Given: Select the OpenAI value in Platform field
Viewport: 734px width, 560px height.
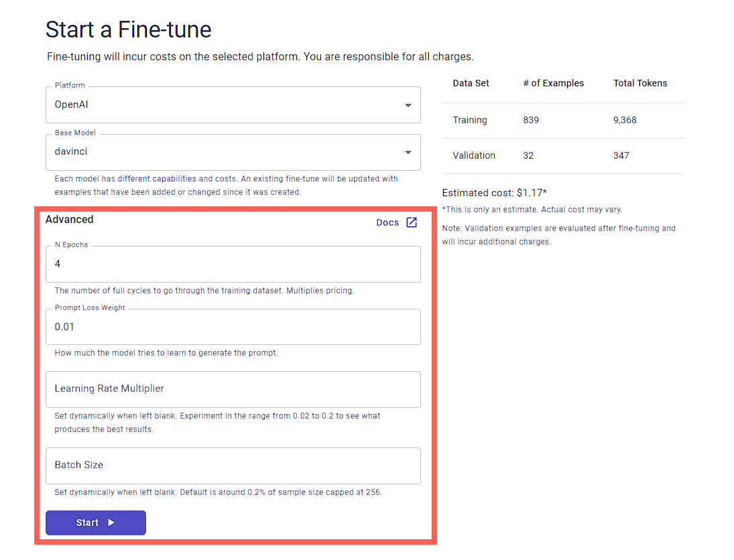Looking at the screenshot, I should (71, 104).
